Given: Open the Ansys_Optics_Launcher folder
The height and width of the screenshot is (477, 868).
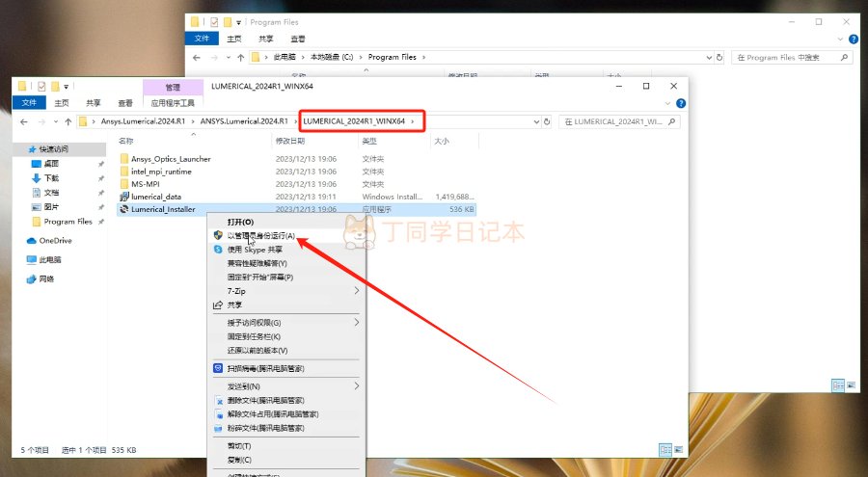Looking at the screenshot, I should (x=171, y=159).
